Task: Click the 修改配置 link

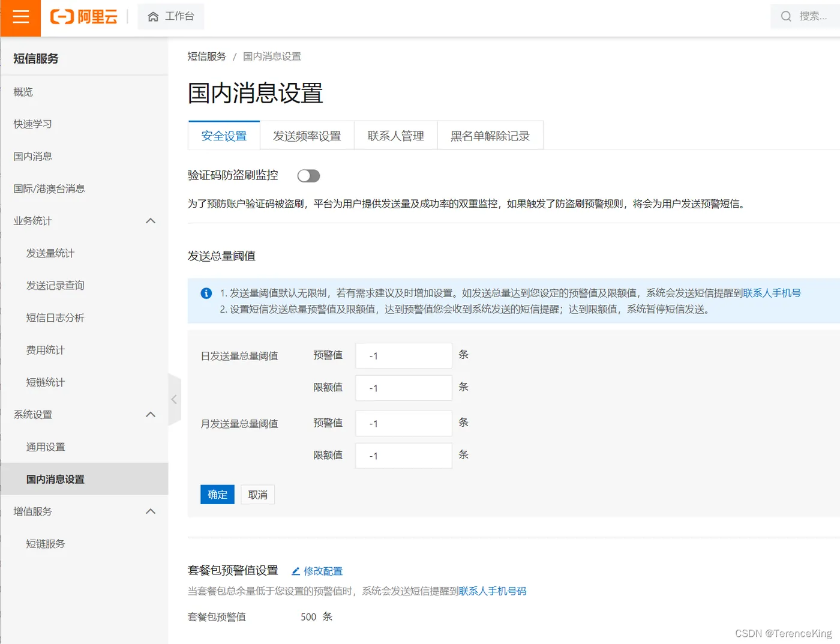Action: [323, 571]
